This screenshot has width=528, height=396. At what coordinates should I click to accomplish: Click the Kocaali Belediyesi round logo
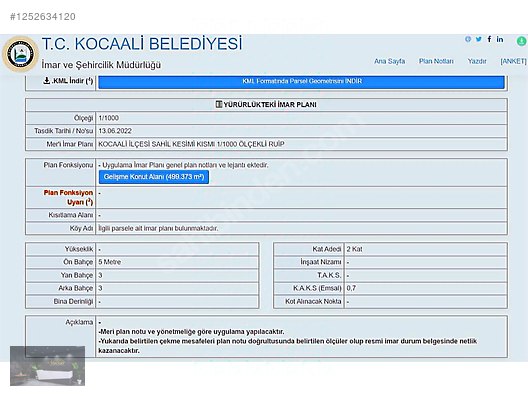[21, 54]
